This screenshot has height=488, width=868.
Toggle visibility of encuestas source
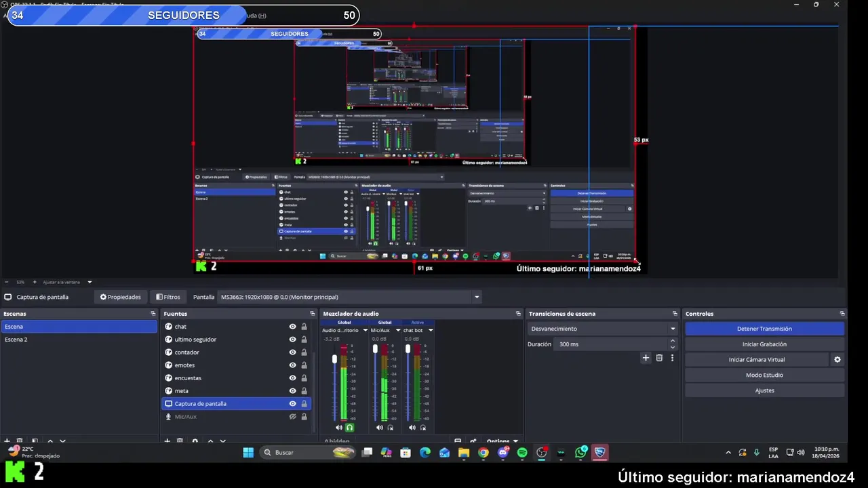pos(292,378)
